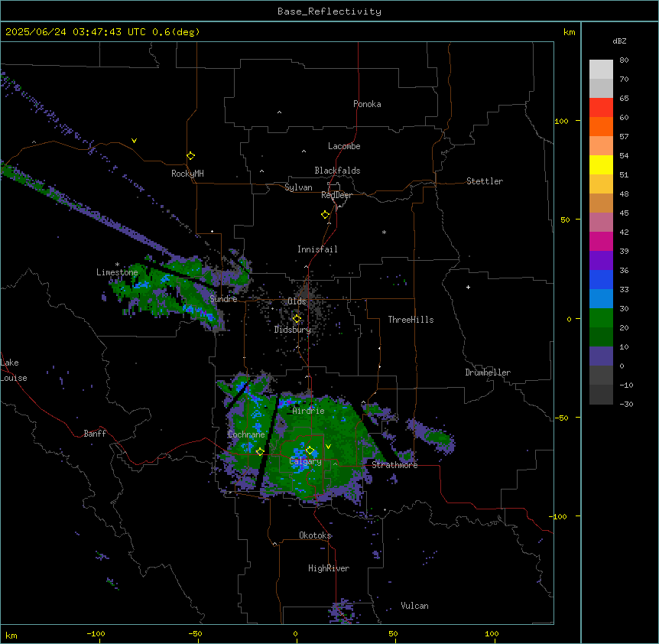Click the white plus marker northwest of Drumheller
The width and height of the screenshot is (659, 644).
(x=468, y=287)
